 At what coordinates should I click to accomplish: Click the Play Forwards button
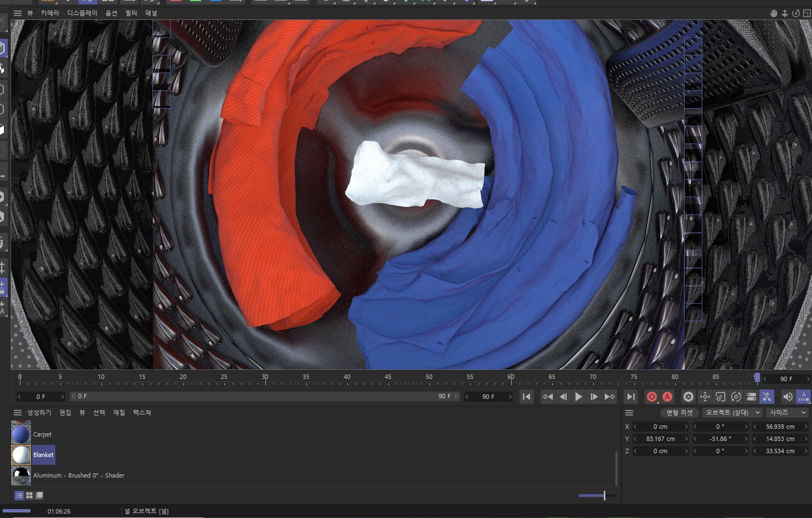pos(578,397)
